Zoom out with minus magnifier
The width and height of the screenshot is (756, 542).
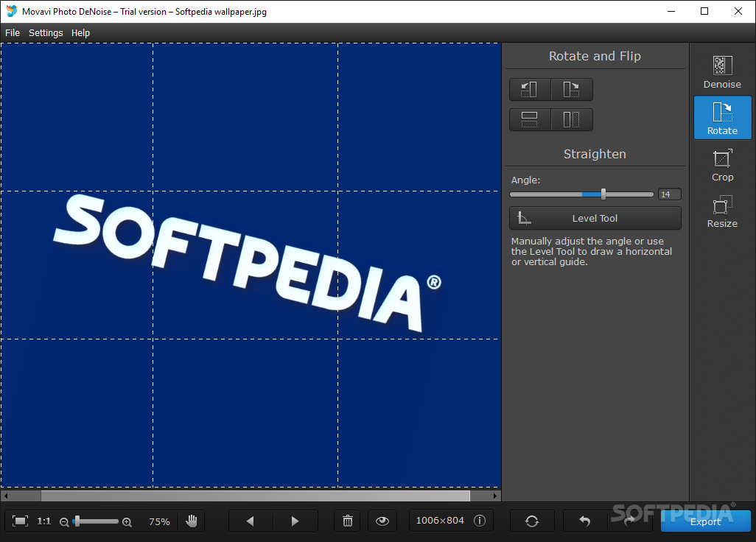64,522
